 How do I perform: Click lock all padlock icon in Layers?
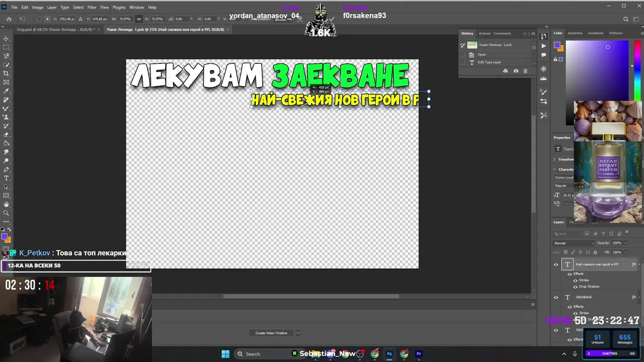coord(595,252)
